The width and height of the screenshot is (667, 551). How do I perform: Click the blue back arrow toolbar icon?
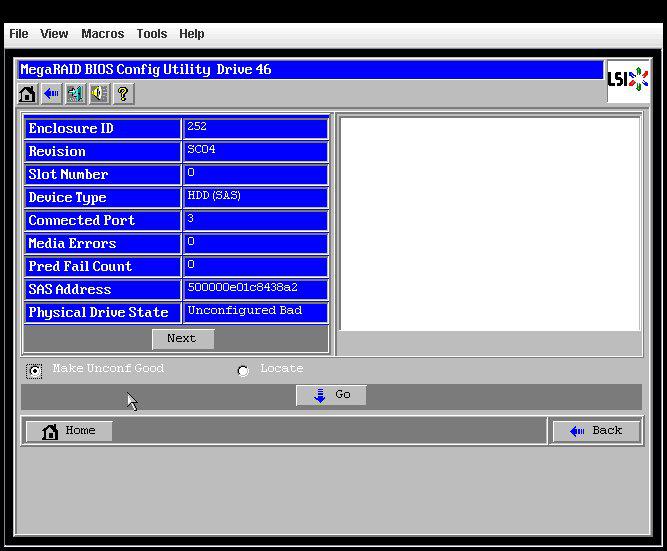(51, 94)
